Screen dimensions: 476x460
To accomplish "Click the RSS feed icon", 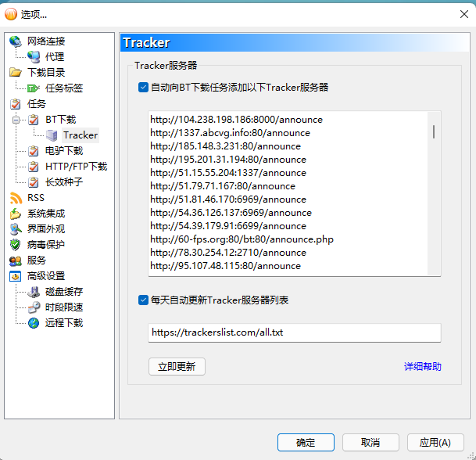I will 16,198.
